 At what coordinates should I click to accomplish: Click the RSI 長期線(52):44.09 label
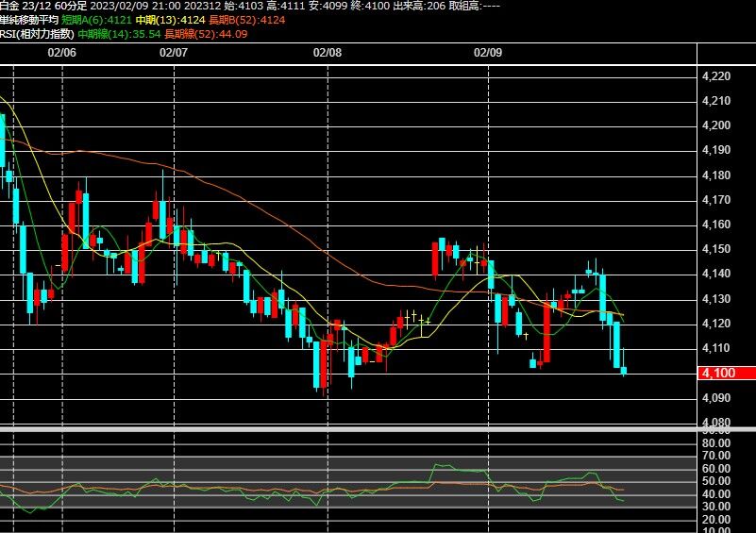(x=206, y=34)
